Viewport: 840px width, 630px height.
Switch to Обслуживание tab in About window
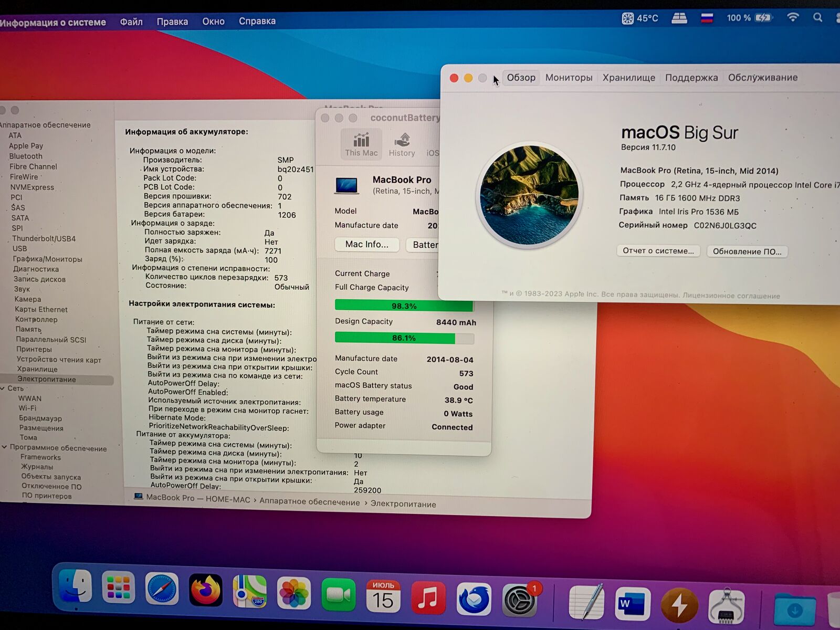[763, 78]
